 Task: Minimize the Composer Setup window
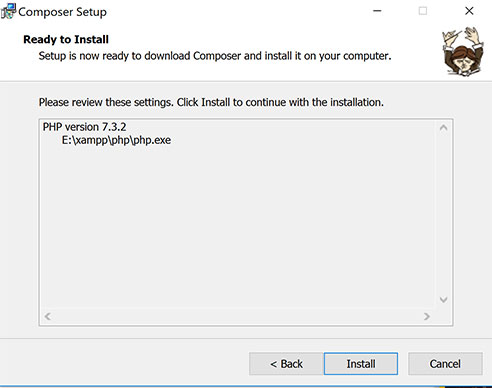377,11
